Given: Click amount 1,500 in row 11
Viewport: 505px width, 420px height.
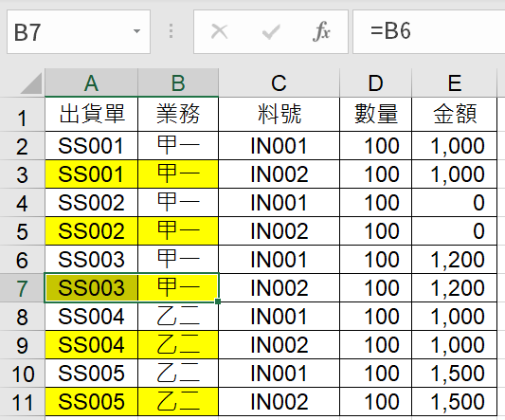Looking at the screenshot, I should pyautogui.click(x=454, y=402).
